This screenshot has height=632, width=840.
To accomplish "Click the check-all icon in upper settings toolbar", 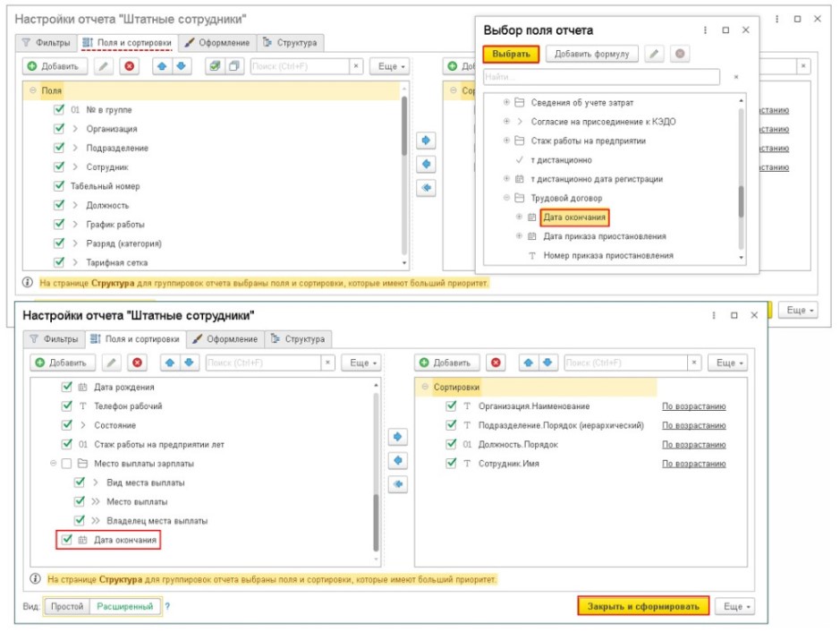I will [x=215, y=66].
